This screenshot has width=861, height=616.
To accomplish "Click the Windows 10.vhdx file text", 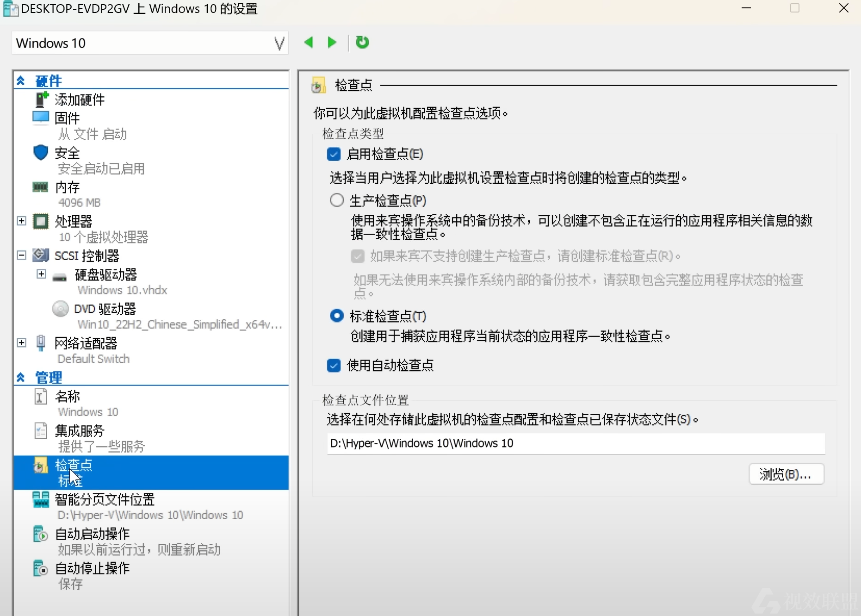I will click(x=122, y=290).
